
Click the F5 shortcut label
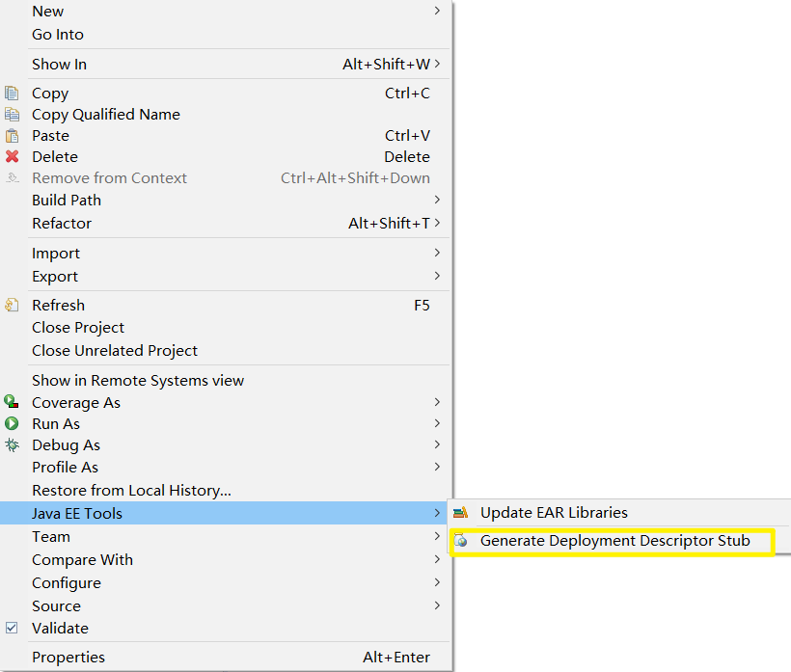pyautogui.click(x=422, y=305)
